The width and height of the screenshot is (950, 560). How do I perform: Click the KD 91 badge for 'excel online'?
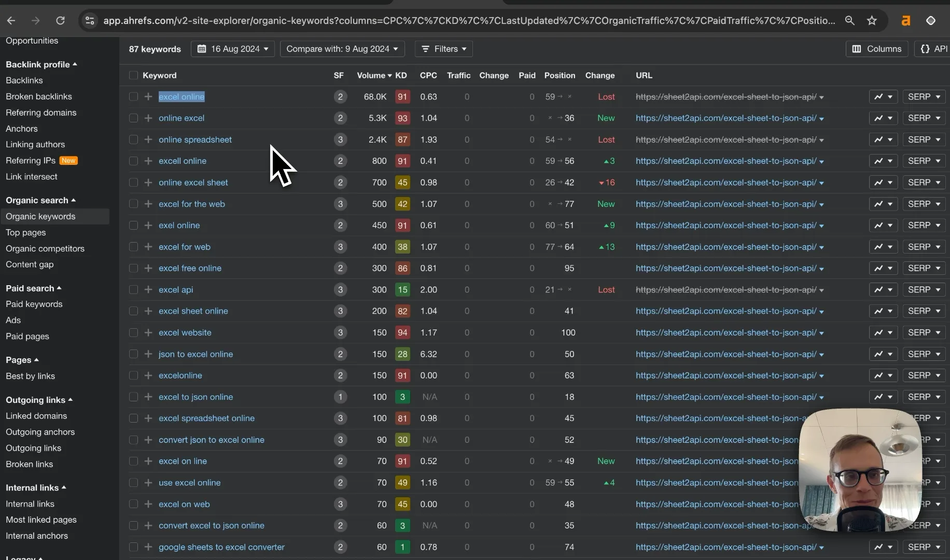pyautogui.click(x=402, y=97)
